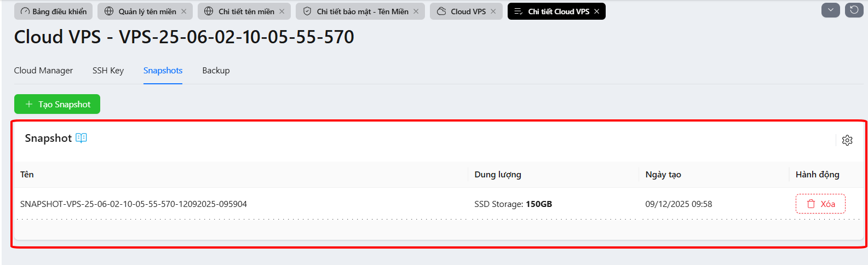Delete the snapshot with the Xóa button

[x=820, y=204]
